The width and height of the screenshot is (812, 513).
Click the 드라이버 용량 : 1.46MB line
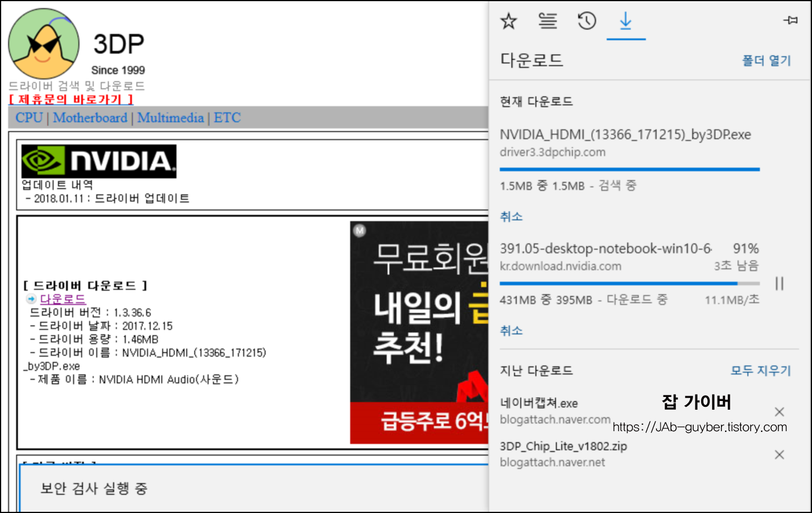93,339
